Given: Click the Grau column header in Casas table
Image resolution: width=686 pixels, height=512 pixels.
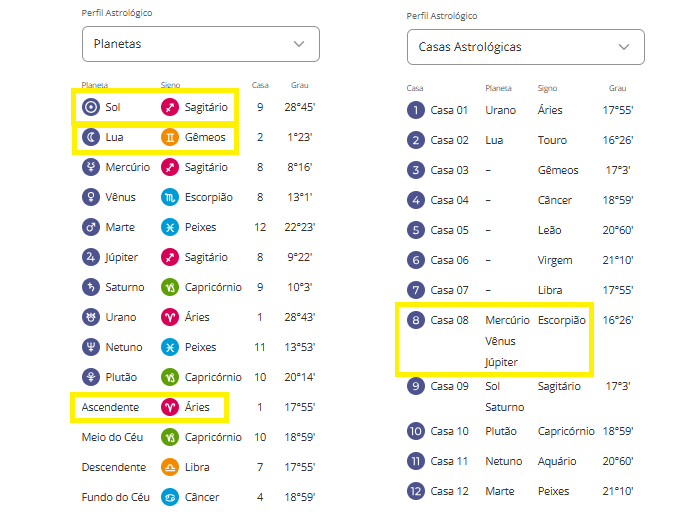Looking at the screenshot, I should (x=617, y=88).
